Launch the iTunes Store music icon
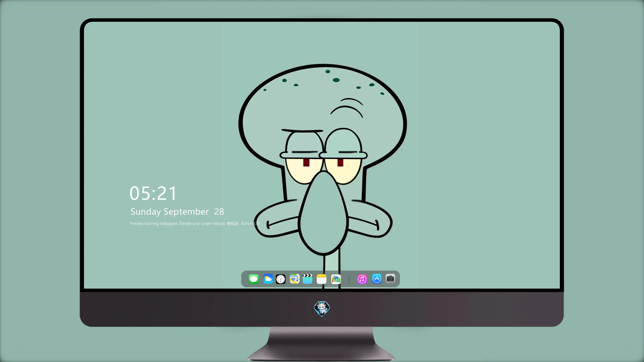644x362 pixels. tap(362, 279)
